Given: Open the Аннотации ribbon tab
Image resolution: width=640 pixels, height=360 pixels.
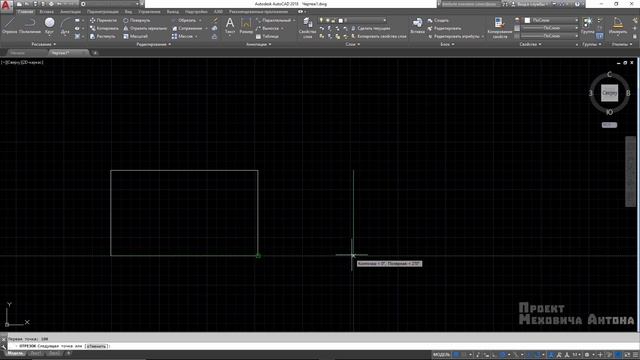Looking at the screenshot, I should [70, 12].
